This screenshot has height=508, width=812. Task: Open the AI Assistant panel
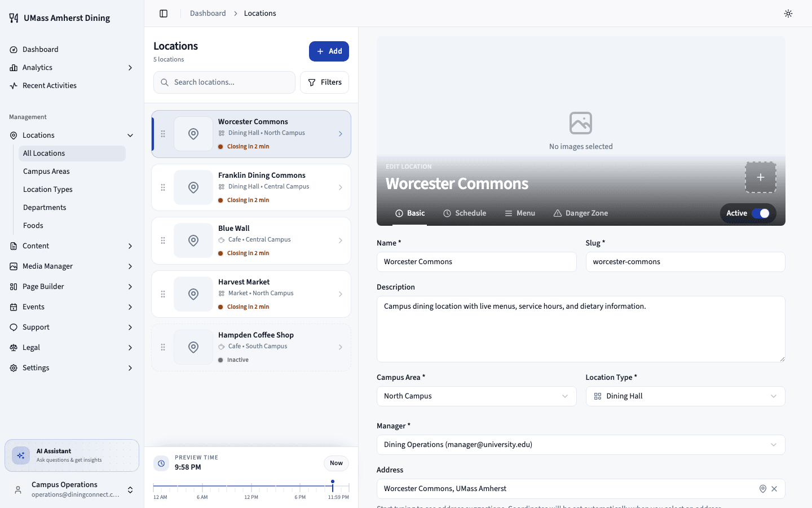tap(72, 456)
